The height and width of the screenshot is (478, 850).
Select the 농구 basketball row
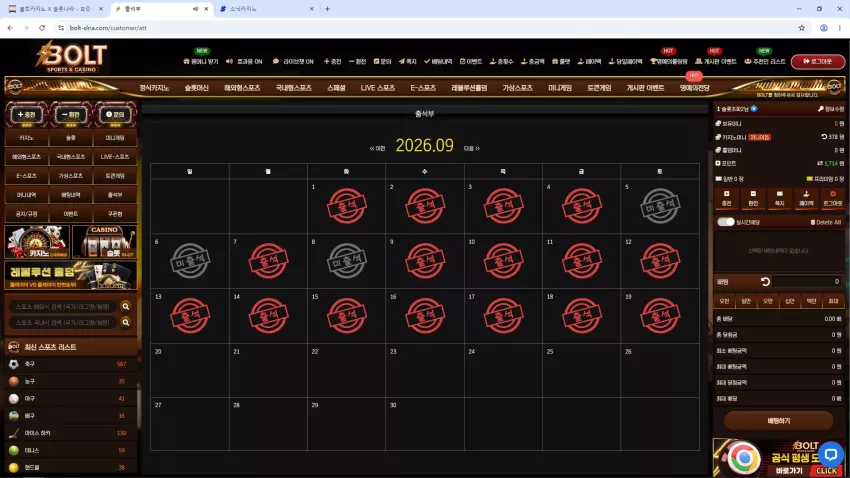[x=70, y=382]
